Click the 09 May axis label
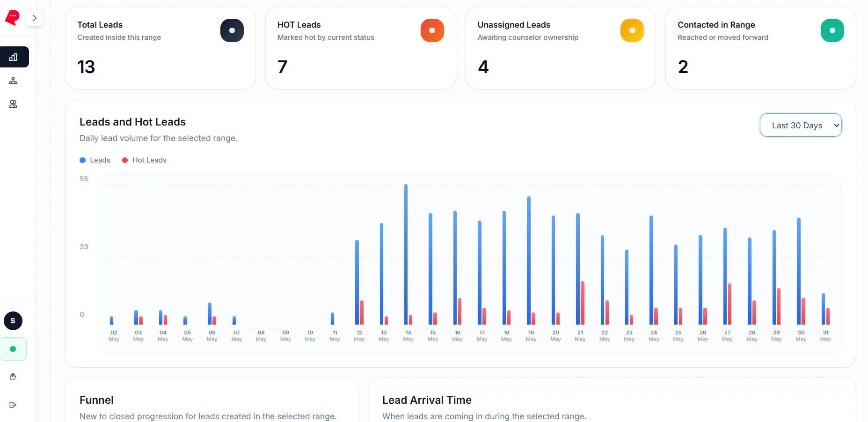This screenshot has height=422, width=868. point(285,336)
